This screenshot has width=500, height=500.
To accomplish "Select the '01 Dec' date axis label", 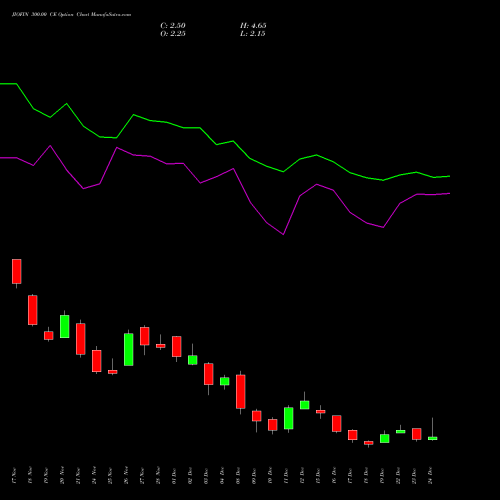I will (174, 476).
